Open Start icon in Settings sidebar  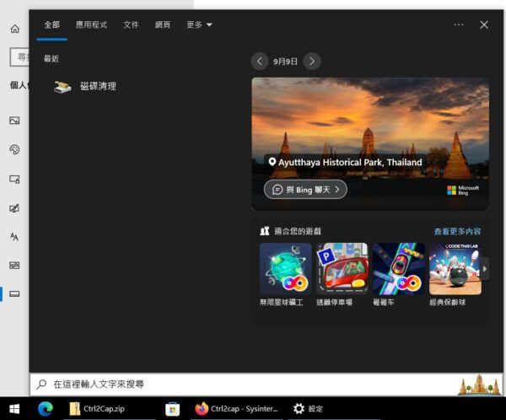14,266
